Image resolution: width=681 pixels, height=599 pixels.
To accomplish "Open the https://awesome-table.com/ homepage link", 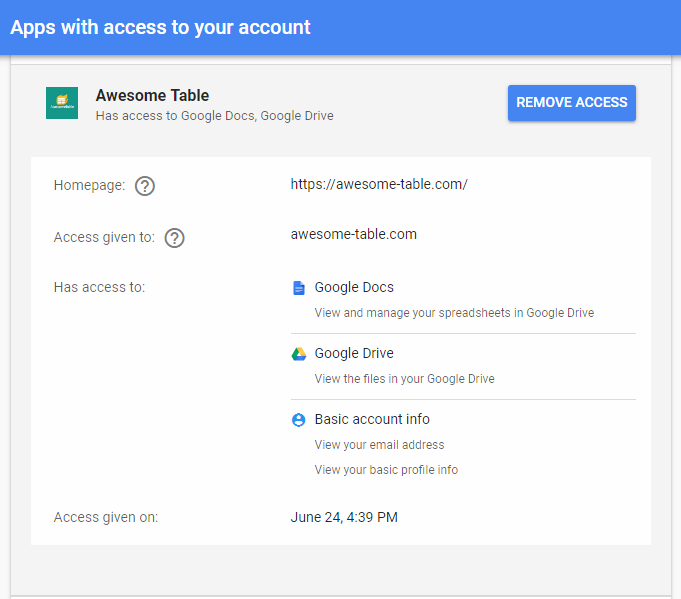I will pyautogui.click(x=379, y=184).
